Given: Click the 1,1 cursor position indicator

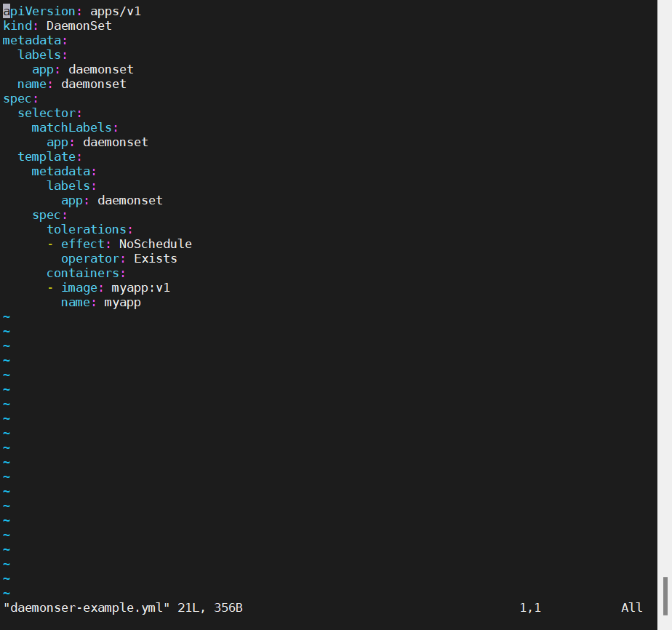Looking at the screenshot, I should (530, 607).
